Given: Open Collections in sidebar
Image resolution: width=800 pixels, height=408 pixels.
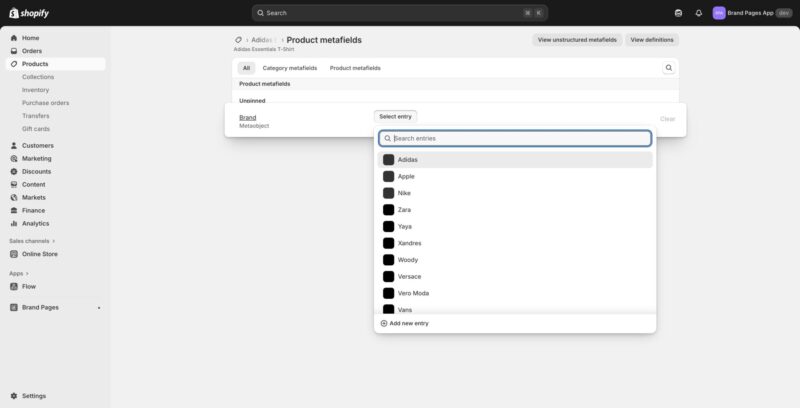Looking at the screenshot, I should pos(38,77).
